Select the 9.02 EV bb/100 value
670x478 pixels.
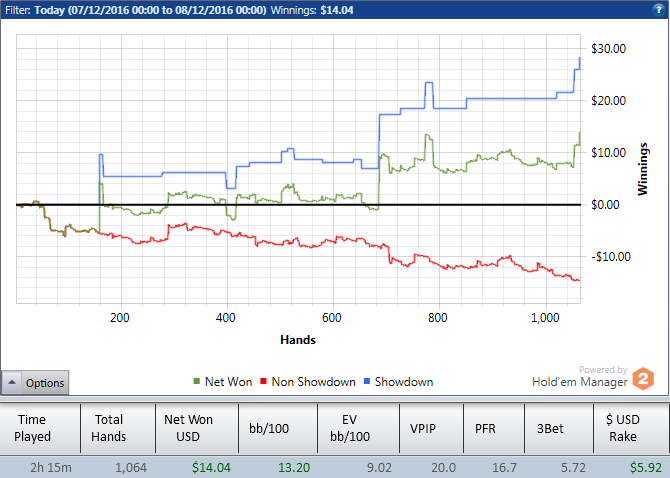pyautogui.click(x=379, y=468)
